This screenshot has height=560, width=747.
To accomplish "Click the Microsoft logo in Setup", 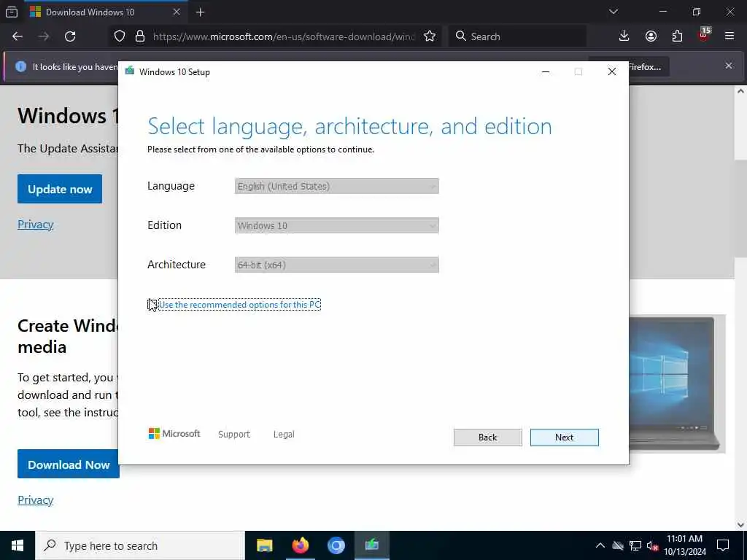I will point(174,434).
